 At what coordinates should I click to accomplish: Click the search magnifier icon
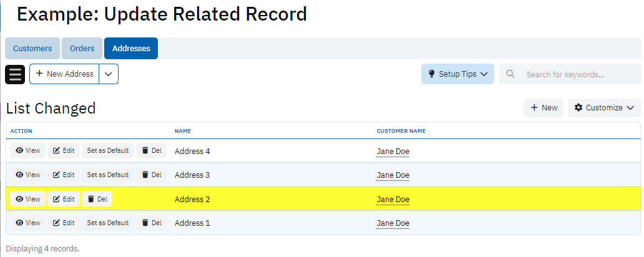coord(510,74)
